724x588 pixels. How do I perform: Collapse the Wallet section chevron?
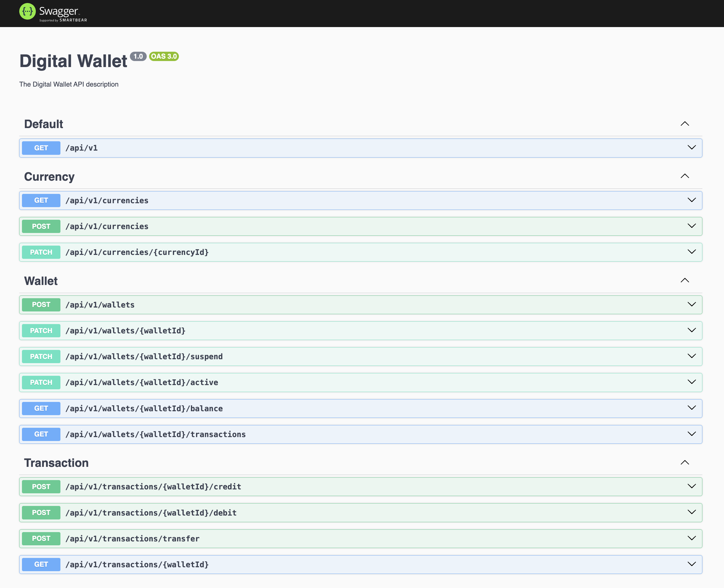[685, 280]
